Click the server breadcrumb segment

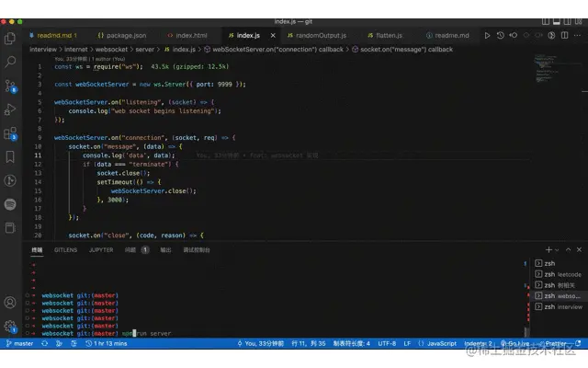point(145,49)
